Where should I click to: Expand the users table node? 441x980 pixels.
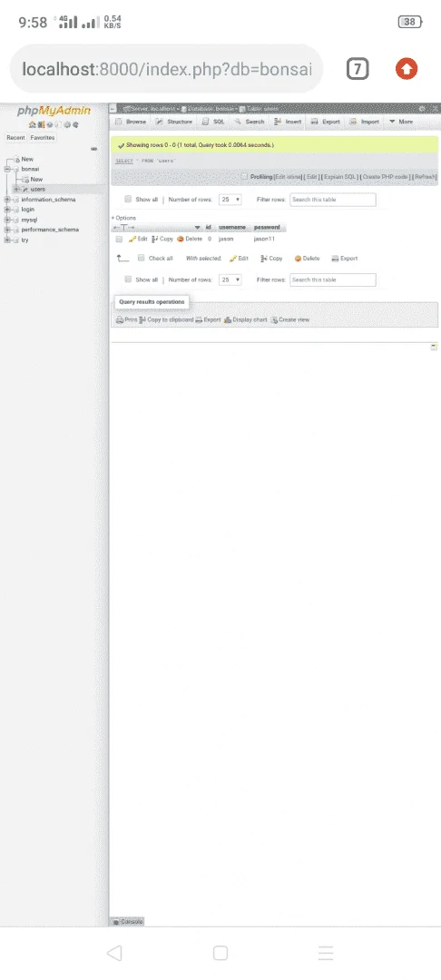coord(16,190)
